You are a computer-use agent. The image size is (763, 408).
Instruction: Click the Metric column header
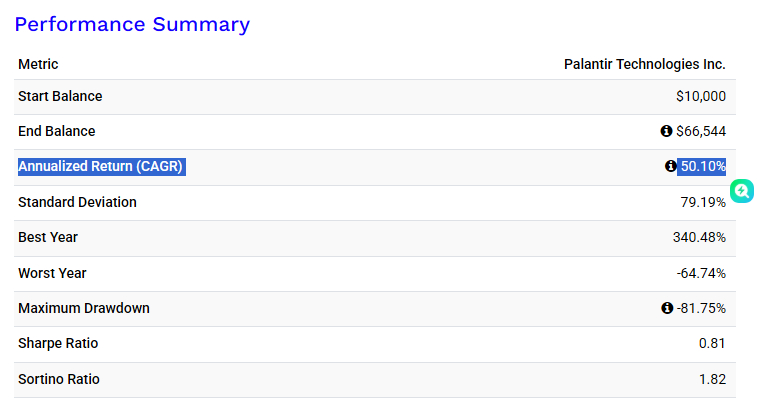pos(38,64)
